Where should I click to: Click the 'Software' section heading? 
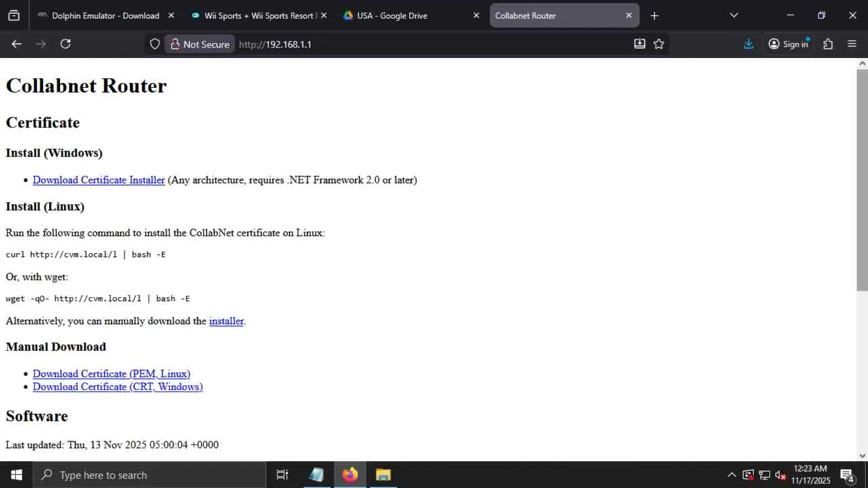tap(37, 415)
